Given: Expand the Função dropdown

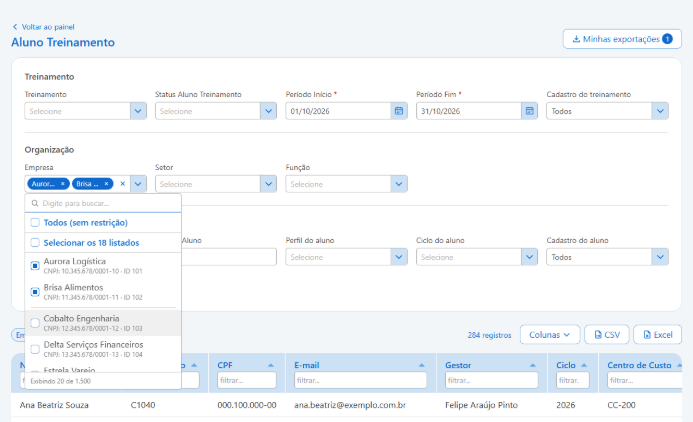Looking at the screenshot, I should 399,184.
